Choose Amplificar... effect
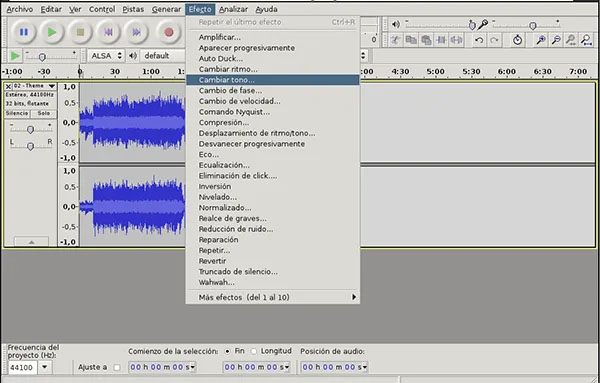 (273, 37)
